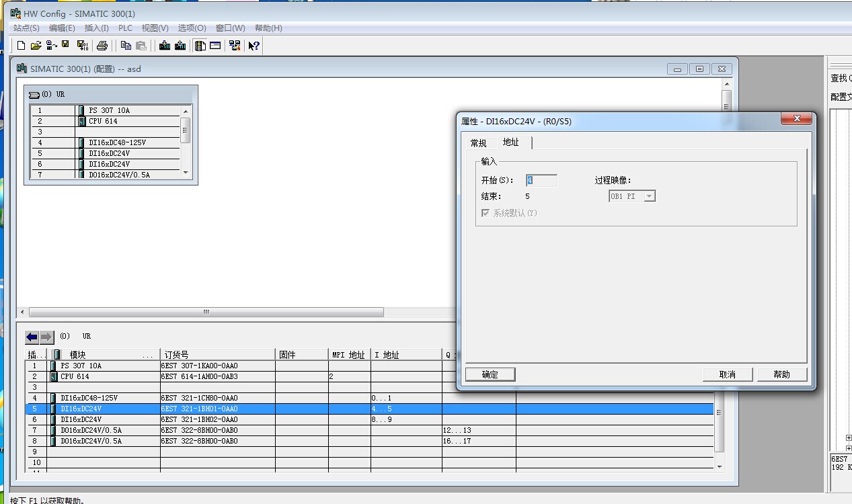Click HW Config title bar app icon
This screenshot has width=852, height=504.
[15, 13]
